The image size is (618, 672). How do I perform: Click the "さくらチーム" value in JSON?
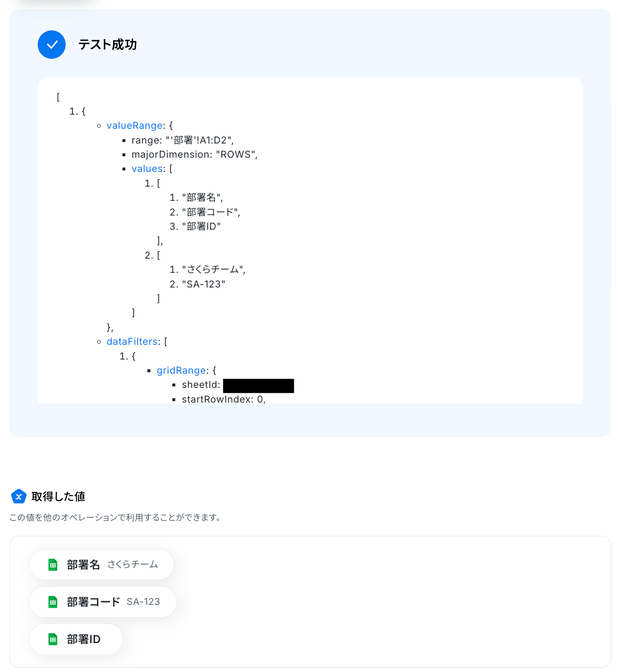click(x=214, y=270)
